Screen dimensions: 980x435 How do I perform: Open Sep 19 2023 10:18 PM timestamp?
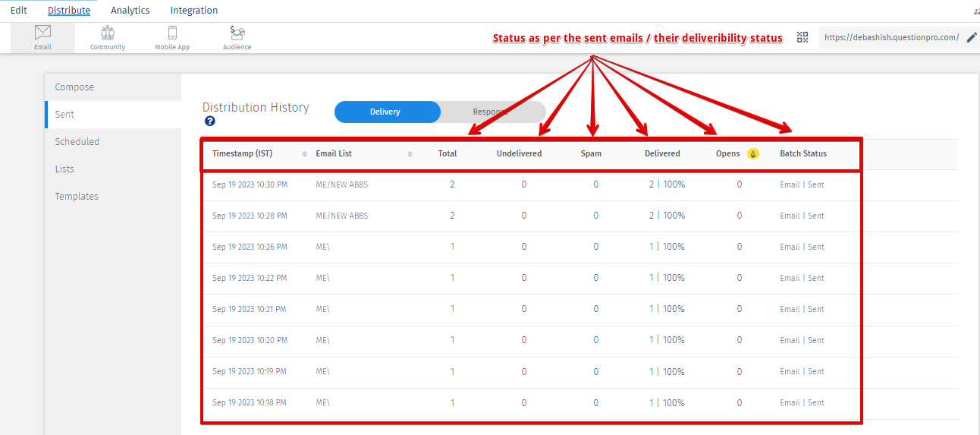[x=250, y=402]
